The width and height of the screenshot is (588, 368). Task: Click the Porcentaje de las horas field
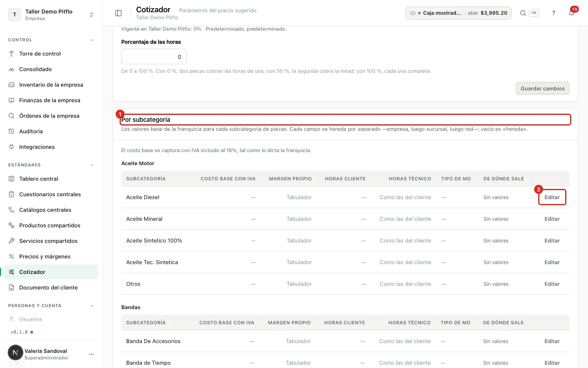[154, 56]
